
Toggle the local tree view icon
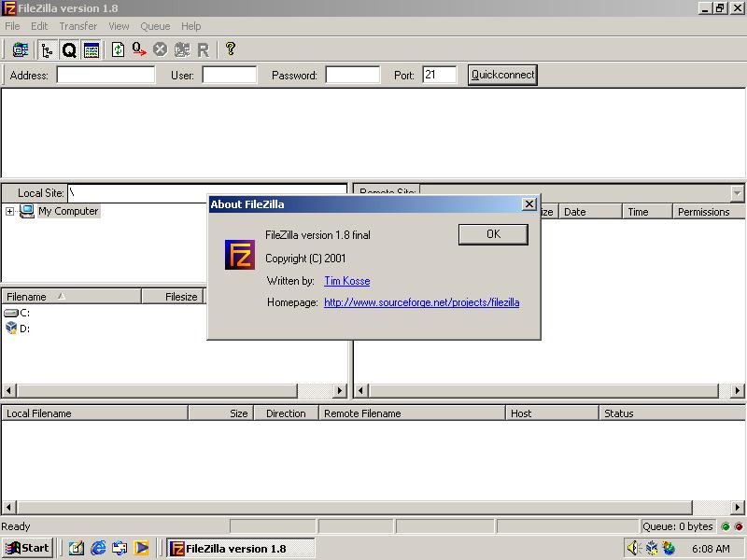pyautogui.click(x=47, y=49)
